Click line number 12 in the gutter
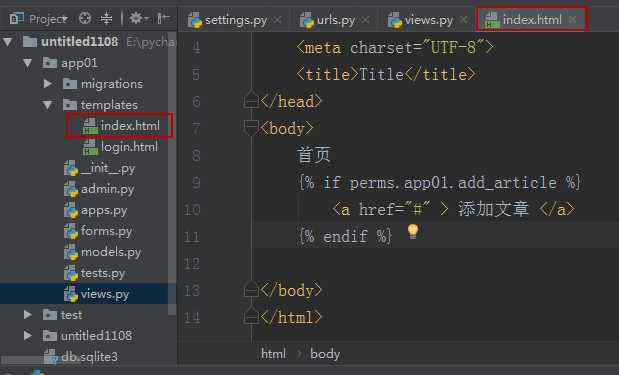Viewport: 619px width, 375px height. point(192,264)
